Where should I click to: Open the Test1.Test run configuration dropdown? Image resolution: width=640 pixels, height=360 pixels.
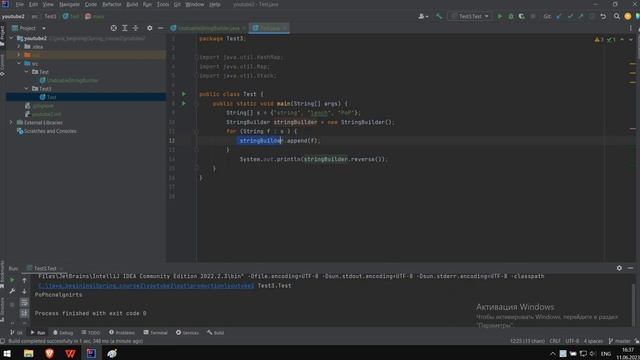[x=470, y=16]
